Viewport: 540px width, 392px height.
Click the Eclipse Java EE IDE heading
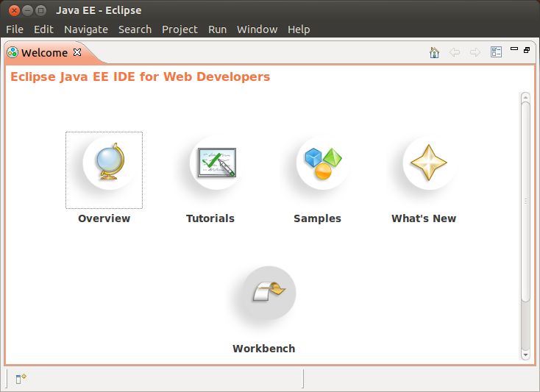[141, 76]
